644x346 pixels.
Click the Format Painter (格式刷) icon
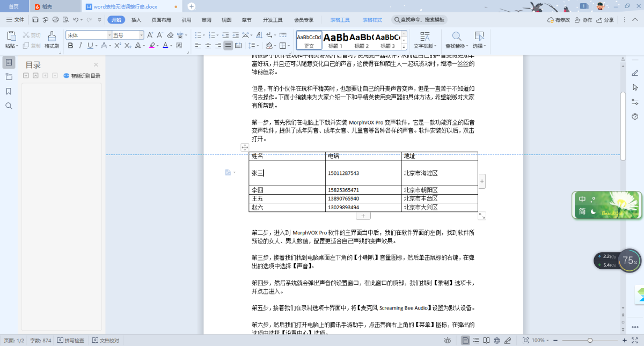tap(52, 36)
